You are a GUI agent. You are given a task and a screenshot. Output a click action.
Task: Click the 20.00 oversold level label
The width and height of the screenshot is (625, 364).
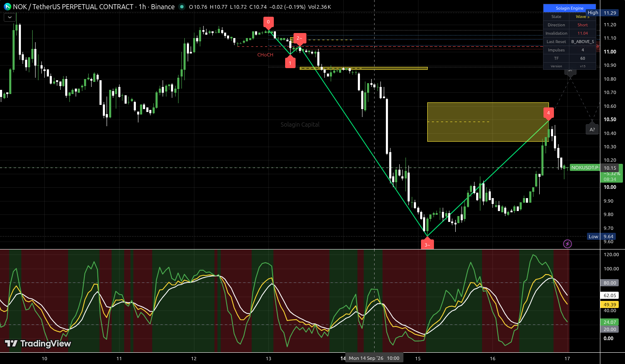click(610, 329)
